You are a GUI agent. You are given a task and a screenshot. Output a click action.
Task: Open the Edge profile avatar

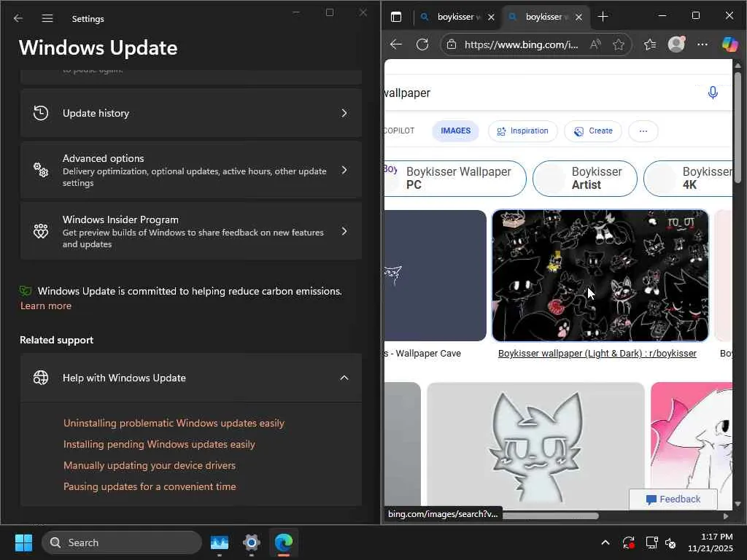(676, 44)
